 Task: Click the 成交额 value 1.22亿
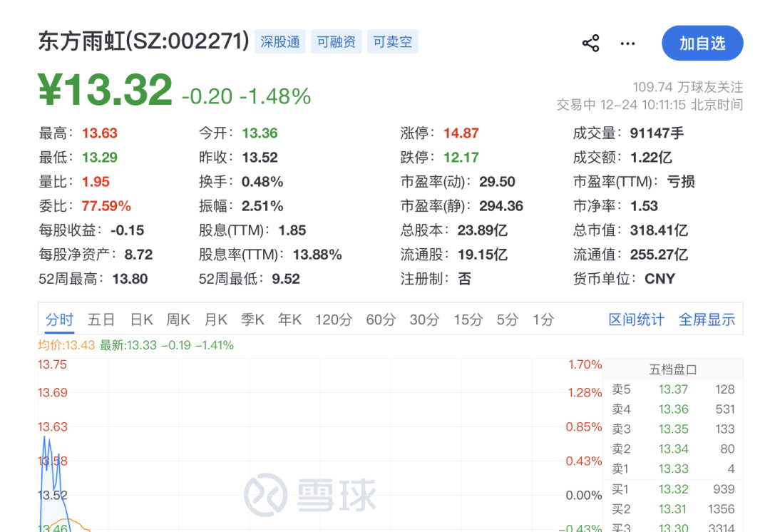(651, 158)
